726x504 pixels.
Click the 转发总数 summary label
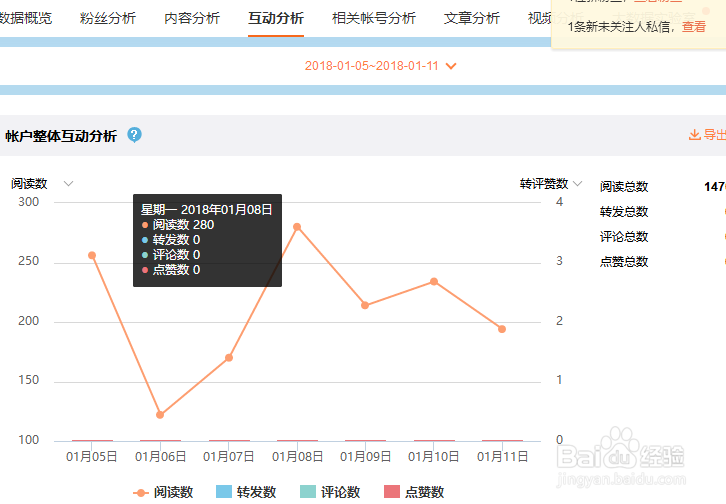click(624, 212)
